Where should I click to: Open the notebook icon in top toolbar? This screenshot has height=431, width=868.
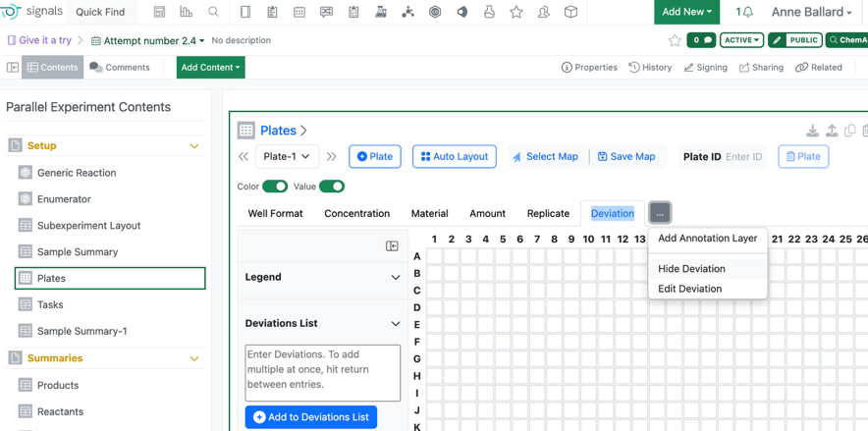[x=245, y=12]
